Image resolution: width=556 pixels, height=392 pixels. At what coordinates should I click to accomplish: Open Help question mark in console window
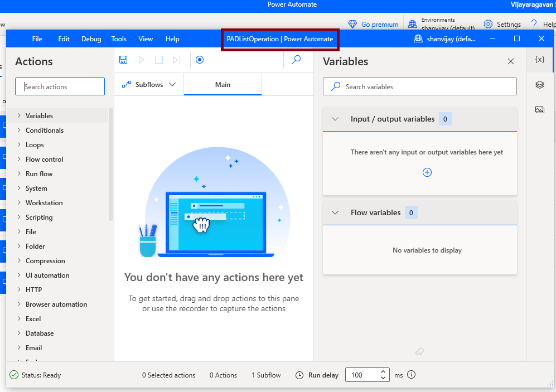(x=534, y=24)
